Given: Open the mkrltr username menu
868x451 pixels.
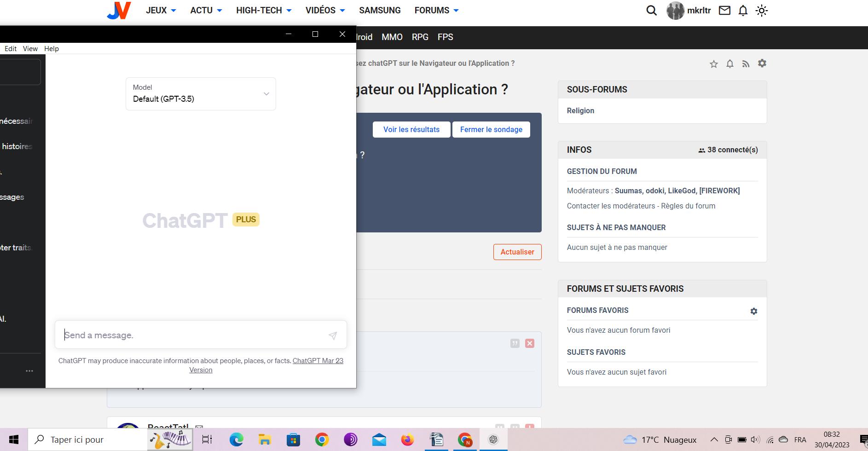Looking at the screenshot, I should click(x=699, y=10).
